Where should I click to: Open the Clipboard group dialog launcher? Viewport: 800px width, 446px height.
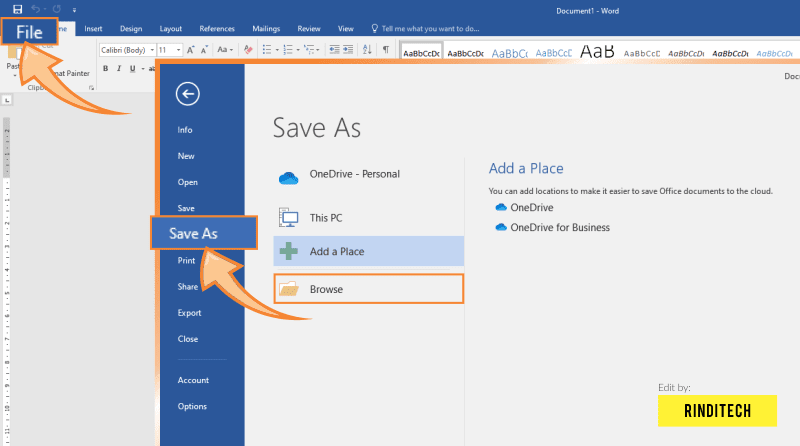[91, 88]
